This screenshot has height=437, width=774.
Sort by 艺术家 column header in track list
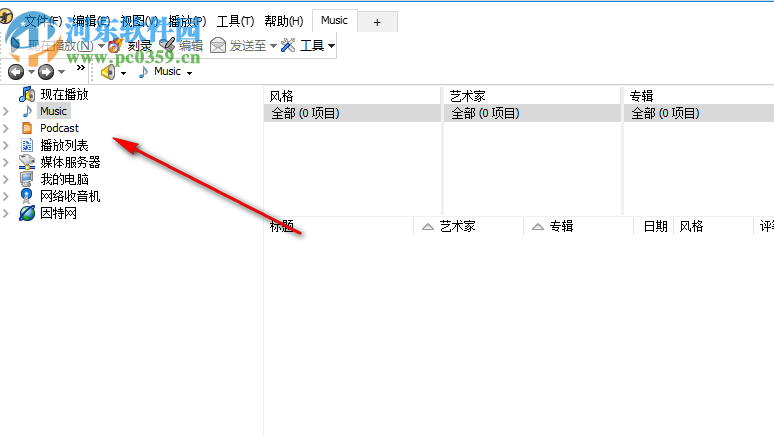(x=468, y=226)
